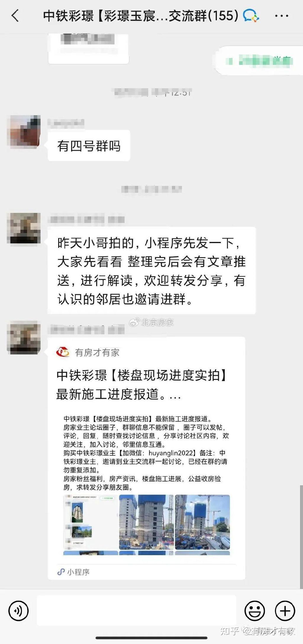Tap the 小程序 link icon at card bottom

(x=61, y=572)
